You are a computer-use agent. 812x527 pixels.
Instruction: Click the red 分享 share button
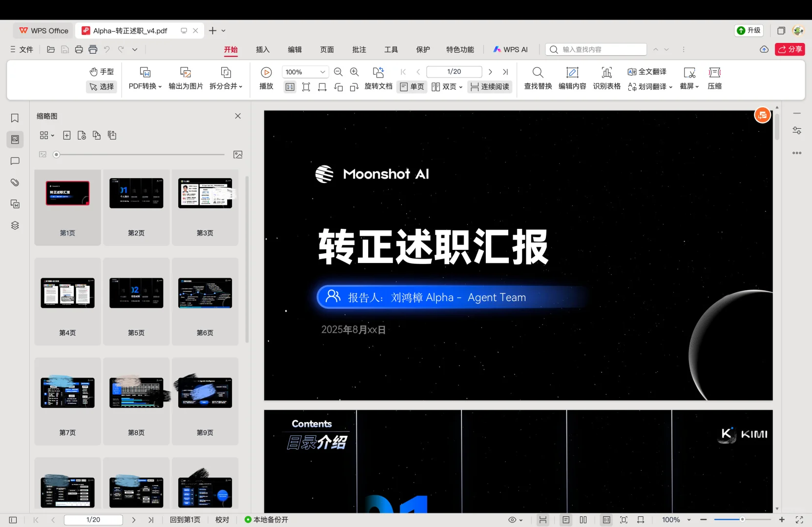790,49
